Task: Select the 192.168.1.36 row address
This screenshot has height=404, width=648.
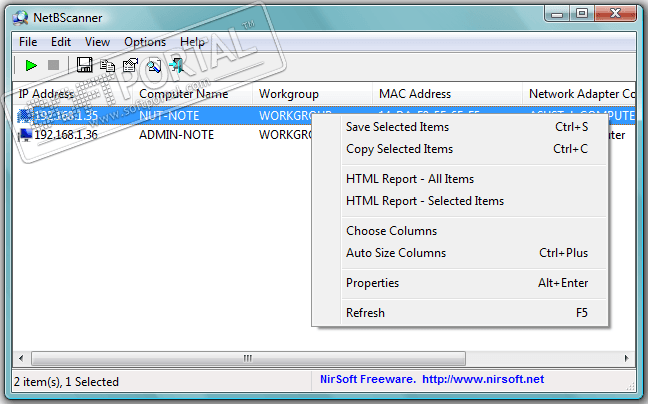Action: 66,135
